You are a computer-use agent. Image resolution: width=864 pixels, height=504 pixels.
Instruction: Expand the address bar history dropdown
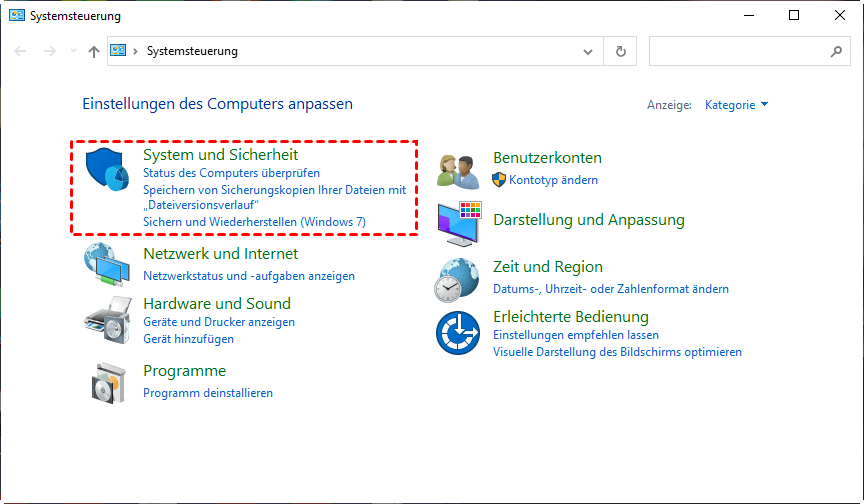587,51
